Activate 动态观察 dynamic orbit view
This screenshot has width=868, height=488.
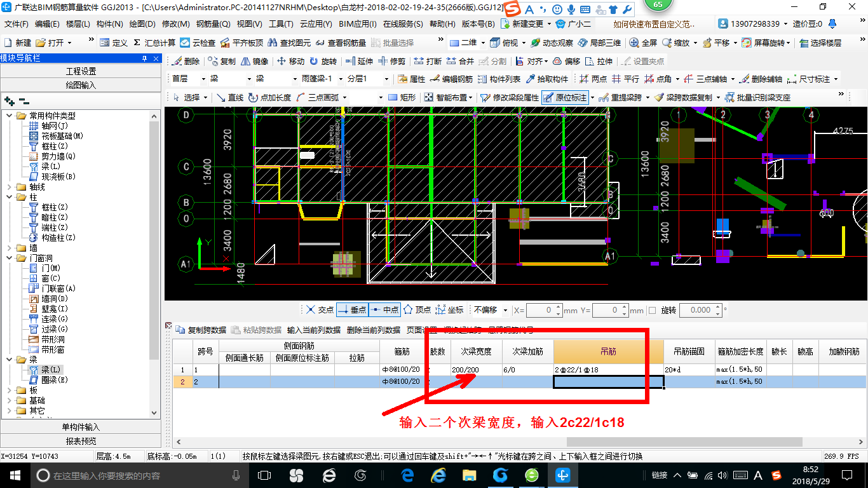click(x=552, y=43)
